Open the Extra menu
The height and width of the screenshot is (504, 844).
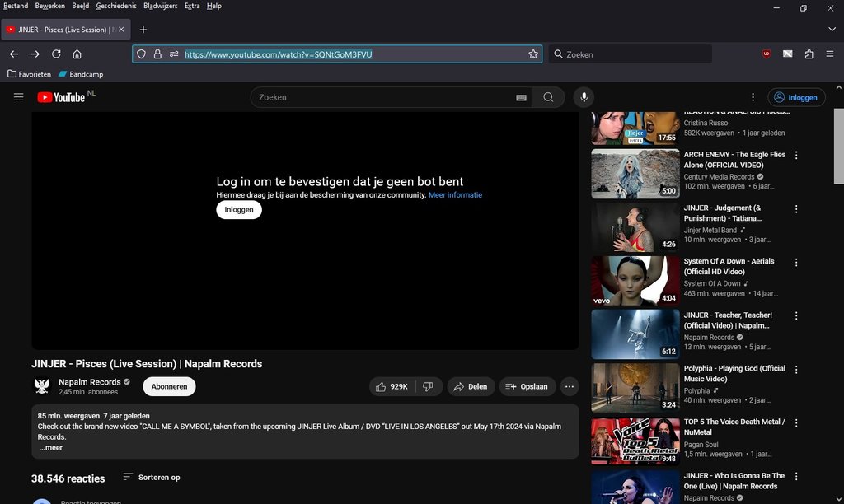[x=191, y=6]
